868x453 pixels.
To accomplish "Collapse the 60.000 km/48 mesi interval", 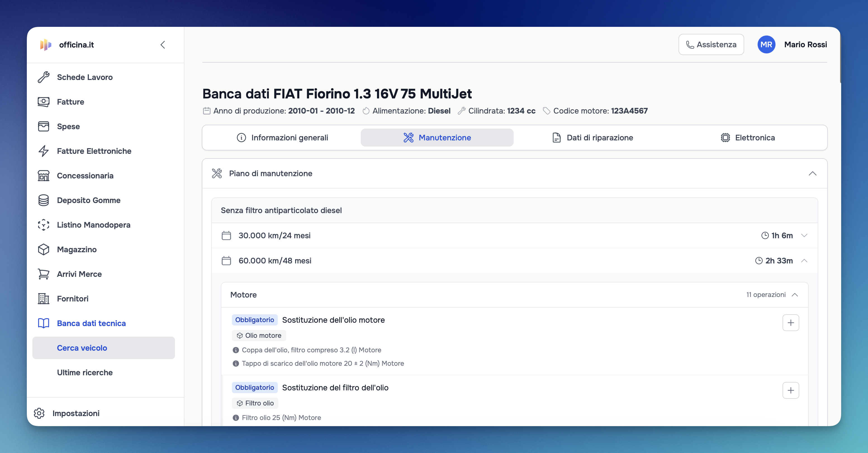I will [x=804, y=261].
